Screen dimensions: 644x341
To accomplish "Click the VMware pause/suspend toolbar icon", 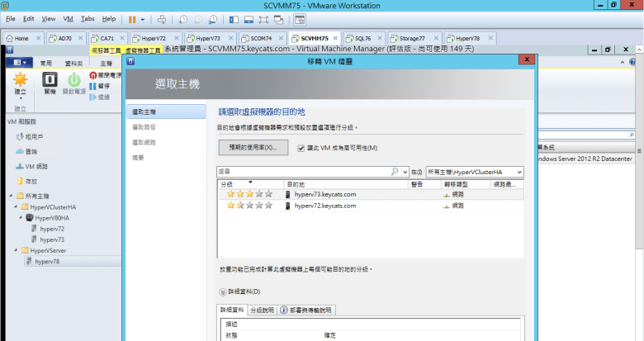I will coord(132,18).
